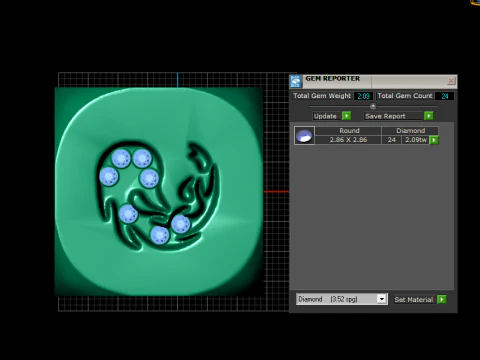Open the Diamond material dropdown
The image size is (480, 360).
coord(382,299)
